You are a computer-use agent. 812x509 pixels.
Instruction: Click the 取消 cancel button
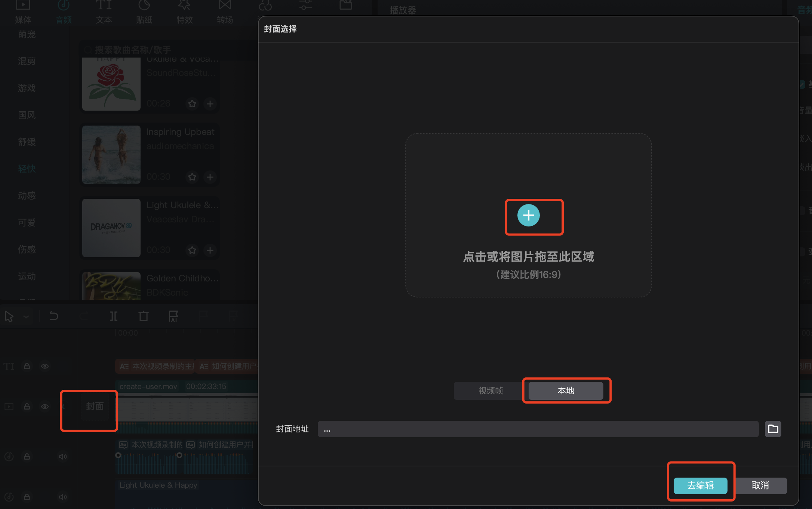point(760,485)
